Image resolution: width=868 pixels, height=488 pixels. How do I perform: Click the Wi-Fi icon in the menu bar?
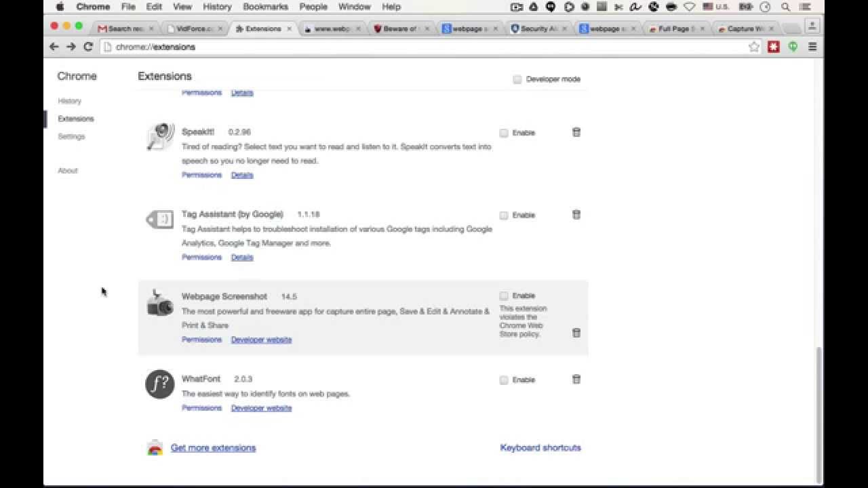pos(690,7)
